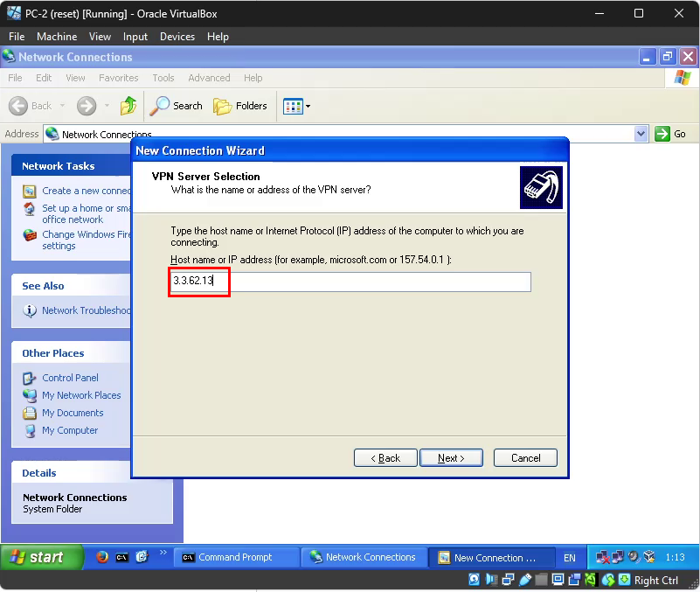Expand the Address bar dropdown
The image size is (700, 592).
pos(641,134)
